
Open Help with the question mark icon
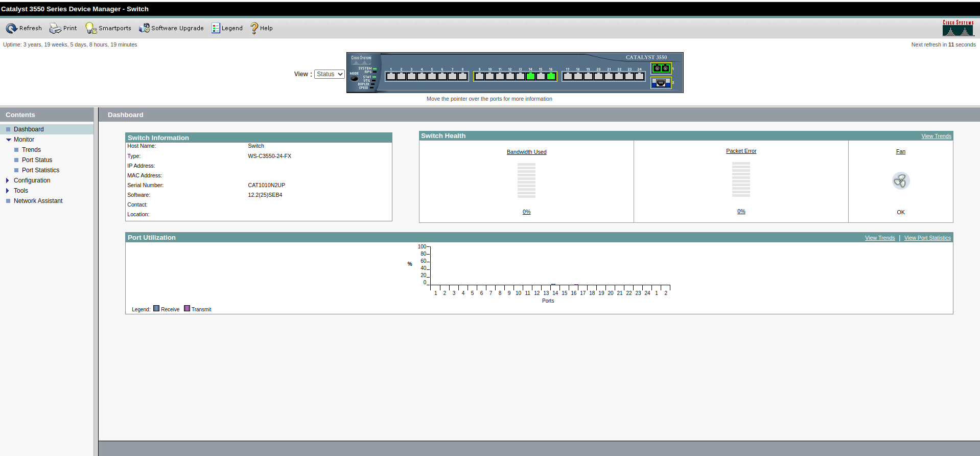click(254, 28)
